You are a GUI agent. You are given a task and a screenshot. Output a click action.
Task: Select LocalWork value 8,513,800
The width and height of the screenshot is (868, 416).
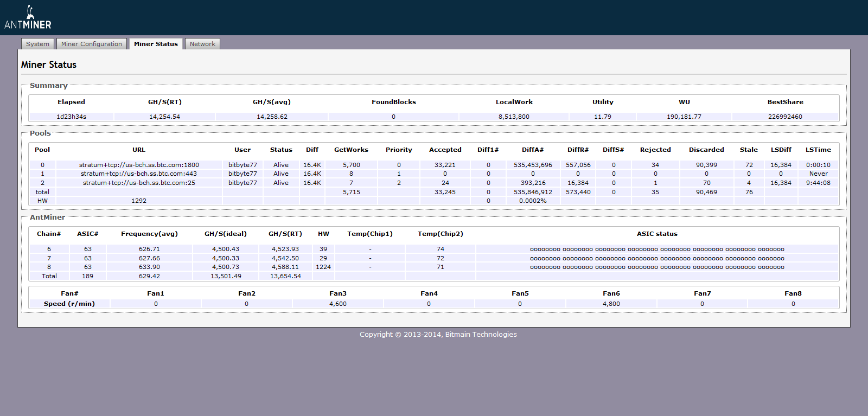click(x=514, y=117)
